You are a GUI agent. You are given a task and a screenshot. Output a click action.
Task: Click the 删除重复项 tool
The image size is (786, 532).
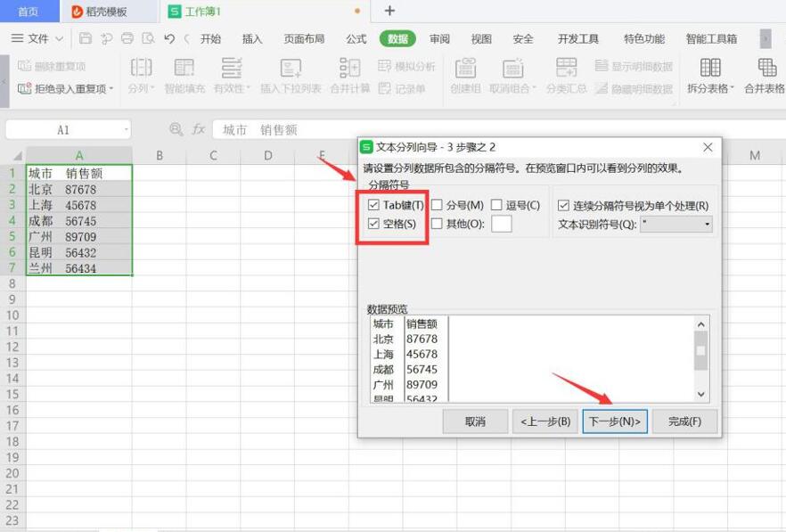tap(51, 66)
